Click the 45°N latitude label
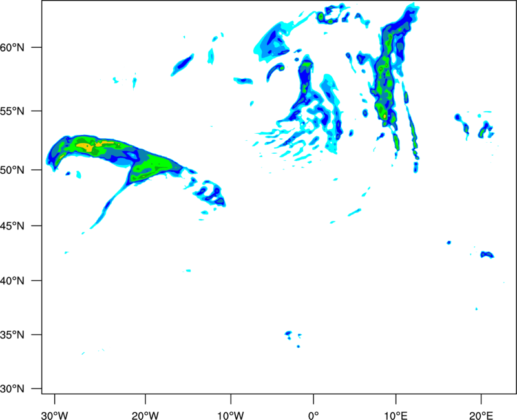517x420 pixels. point(12,226)
